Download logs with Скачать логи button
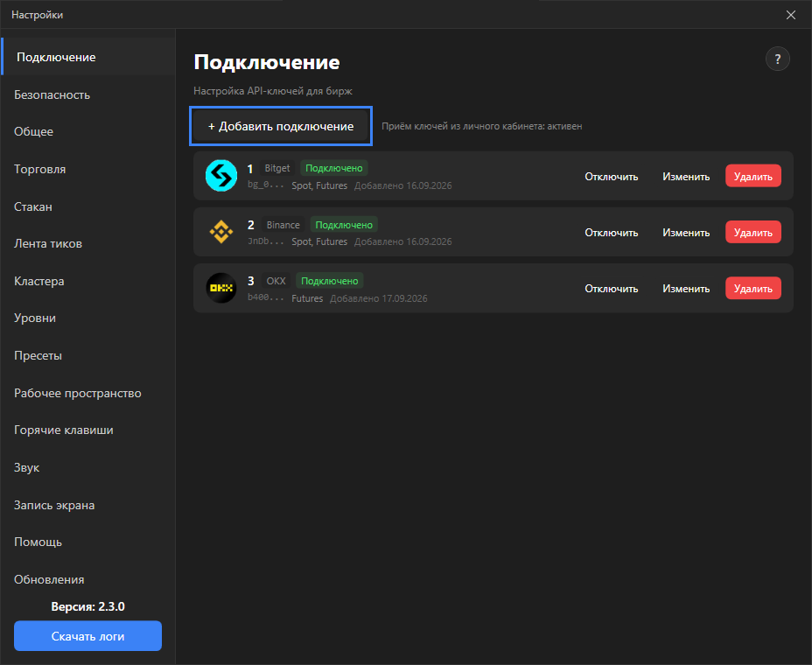812x665 pixels. coord(87,636)
